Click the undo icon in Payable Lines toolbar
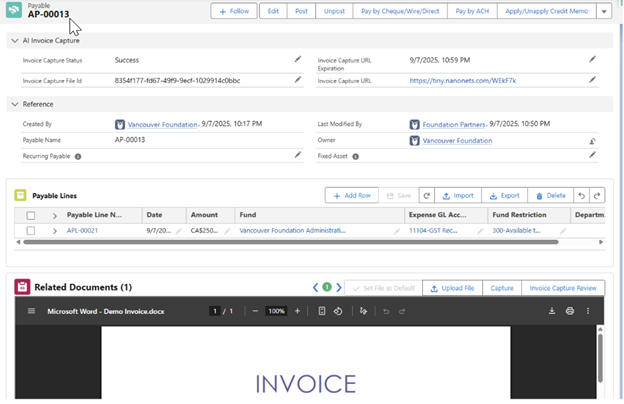Image resolution: width=624 pixels, height=404 pixels. click(582, 196)
